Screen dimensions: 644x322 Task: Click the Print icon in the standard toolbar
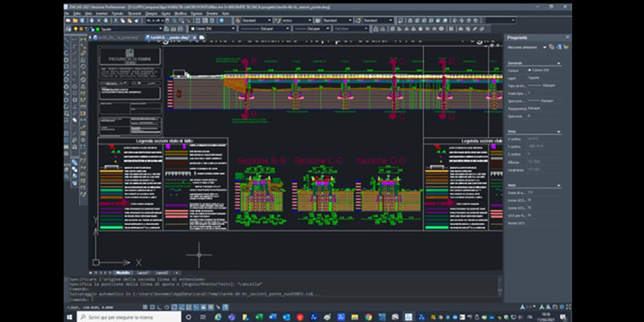click(x=92, y=20)
